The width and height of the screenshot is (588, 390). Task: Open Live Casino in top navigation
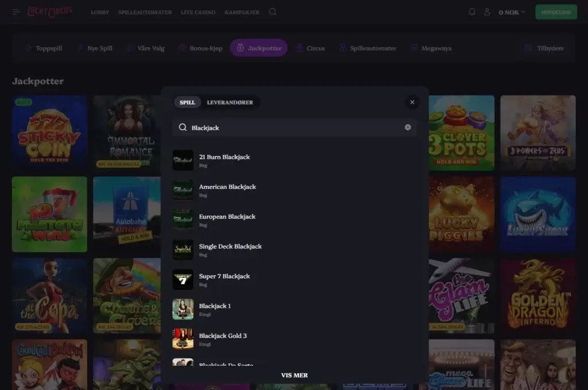coord(198,13)
